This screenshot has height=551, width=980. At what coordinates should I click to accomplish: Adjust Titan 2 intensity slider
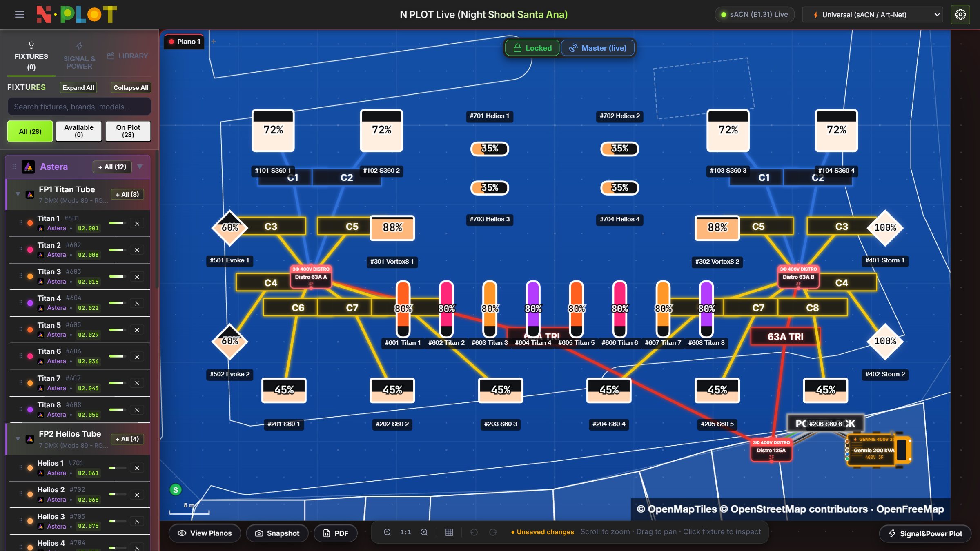coord(118,250)
